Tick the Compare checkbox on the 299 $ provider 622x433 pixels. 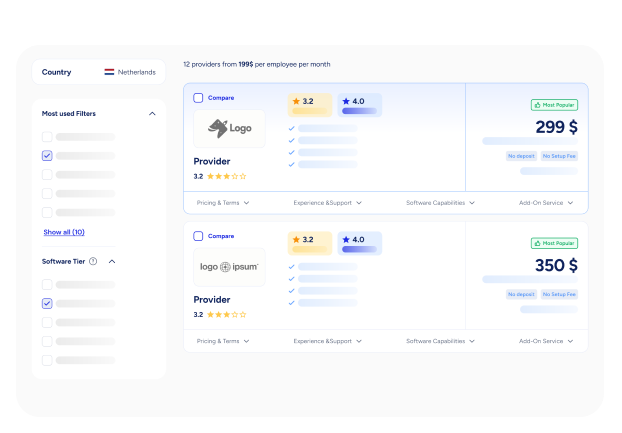(198, 98)
